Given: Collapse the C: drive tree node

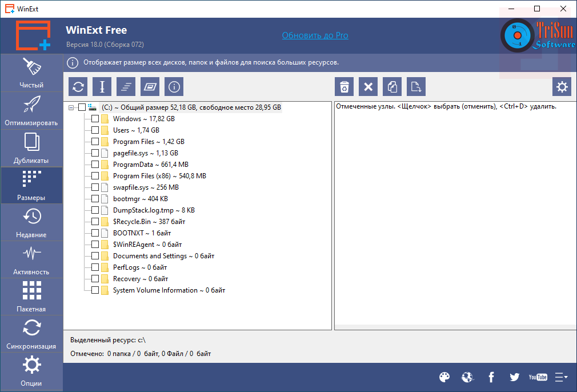Looking at the screenshot, I should 71,107.
